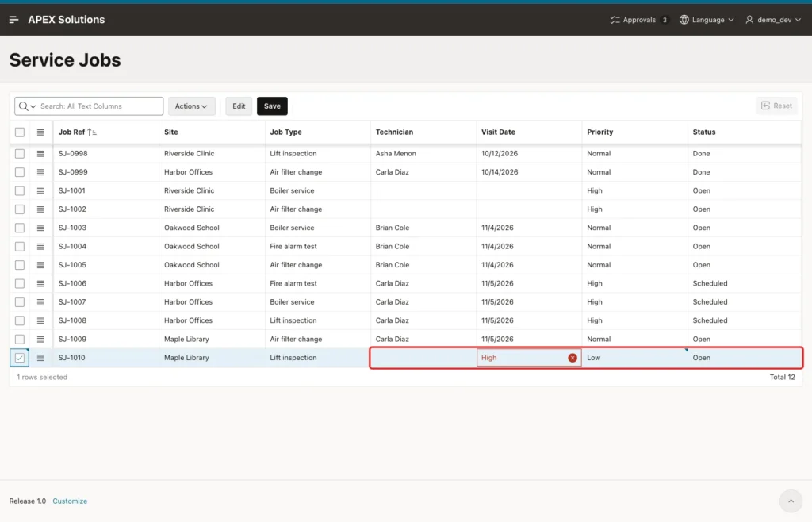Select the SJ-1004 row checkbox
This screenshot has width=812, height=522.
20,247
